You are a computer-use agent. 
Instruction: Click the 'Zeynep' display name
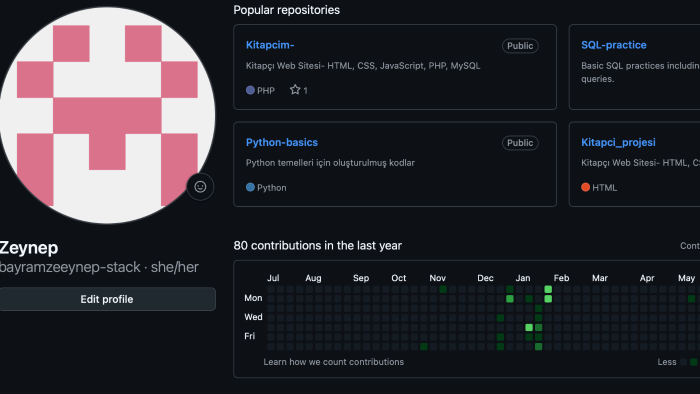point(29,248)
